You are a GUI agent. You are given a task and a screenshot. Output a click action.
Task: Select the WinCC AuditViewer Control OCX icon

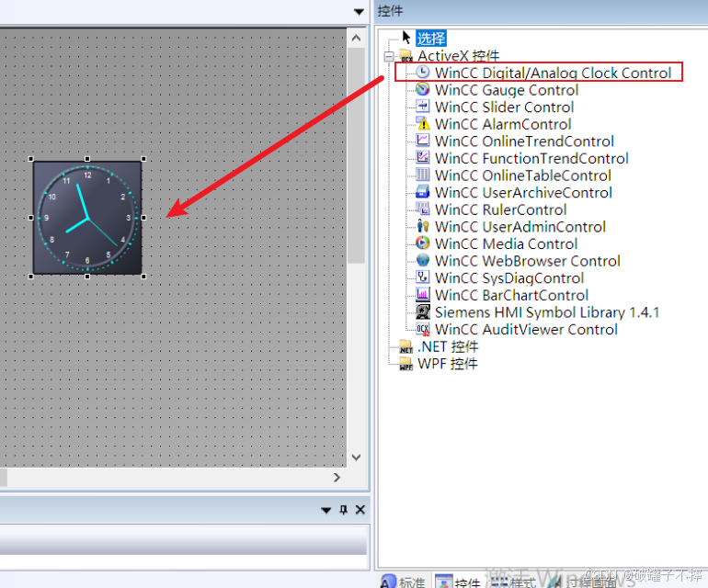point(423,329)
